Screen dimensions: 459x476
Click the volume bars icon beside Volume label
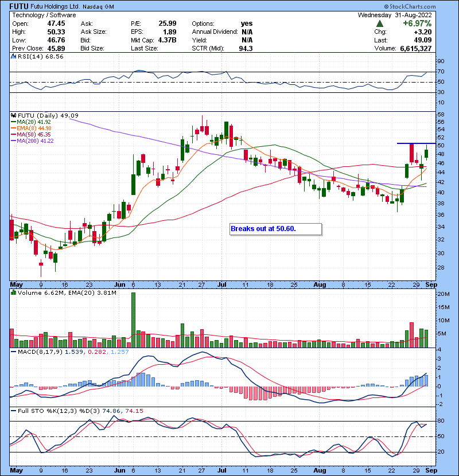coord(13,292)
